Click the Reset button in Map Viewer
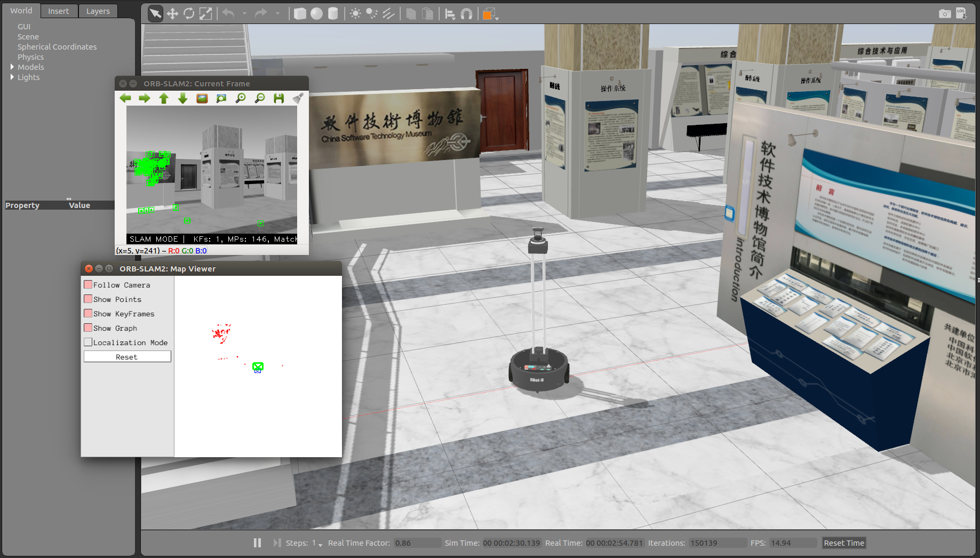Image resolution: width=980 pixels, height=558 pixels. (x=126, y=356)
